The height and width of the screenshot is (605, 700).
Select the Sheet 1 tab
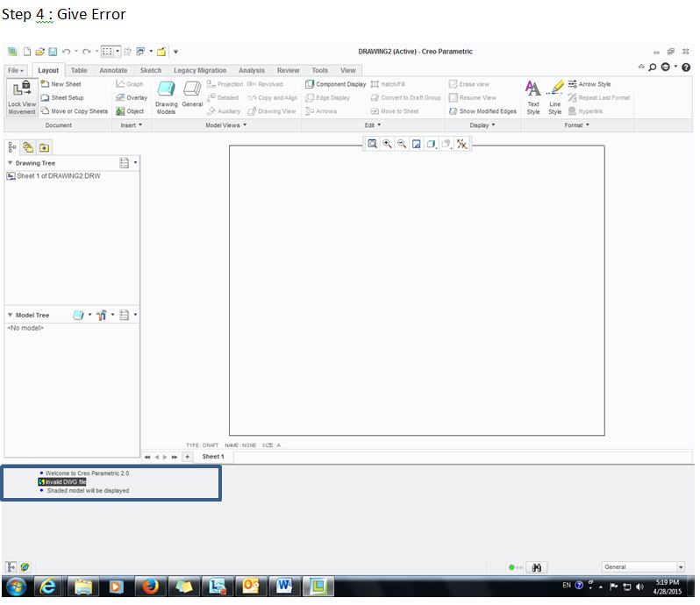pos(213,457)
